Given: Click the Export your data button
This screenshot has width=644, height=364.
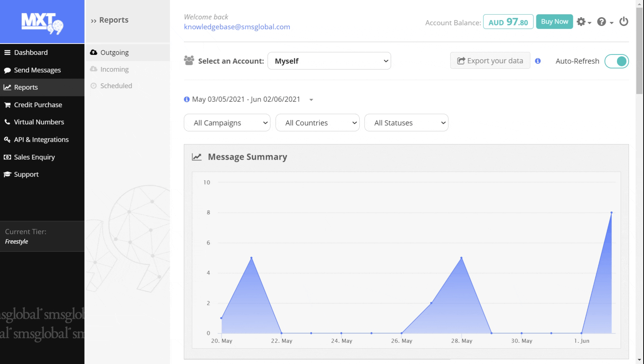Looking at the screenshot, I should coord(490,61).
